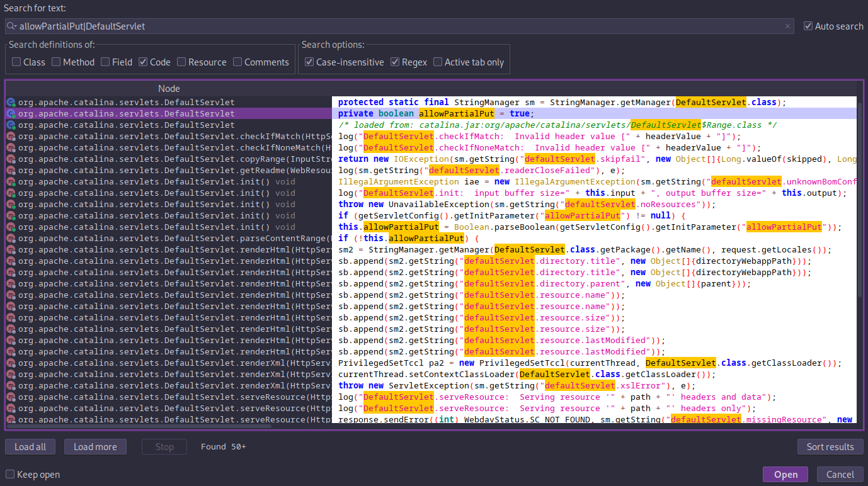Click the method icon beside an init() result

coord(11,181)
